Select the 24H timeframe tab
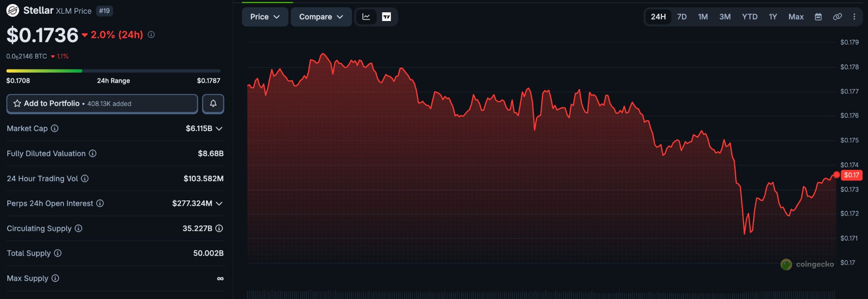This screenshot has height=299, width=868. [x=658, y=17]
